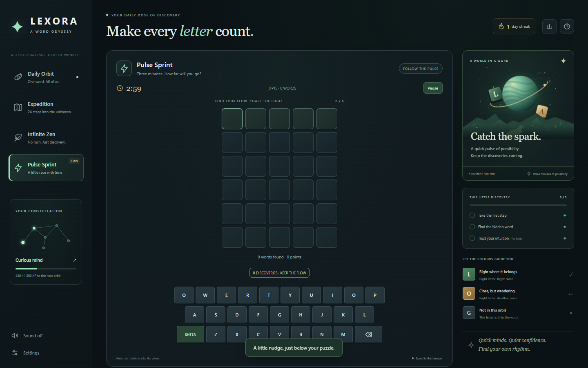The height and width of the screenshot is (368, 588).
Task: Click the gray G legend tile
Action: tap(469, 313)
